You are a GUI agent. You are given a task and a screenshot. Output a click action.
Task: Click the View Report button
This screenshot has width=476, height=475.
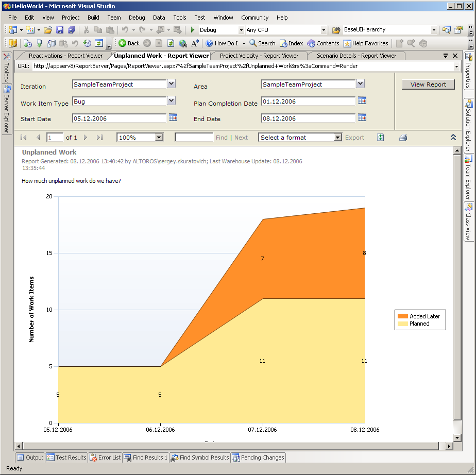tap(428, 84)
